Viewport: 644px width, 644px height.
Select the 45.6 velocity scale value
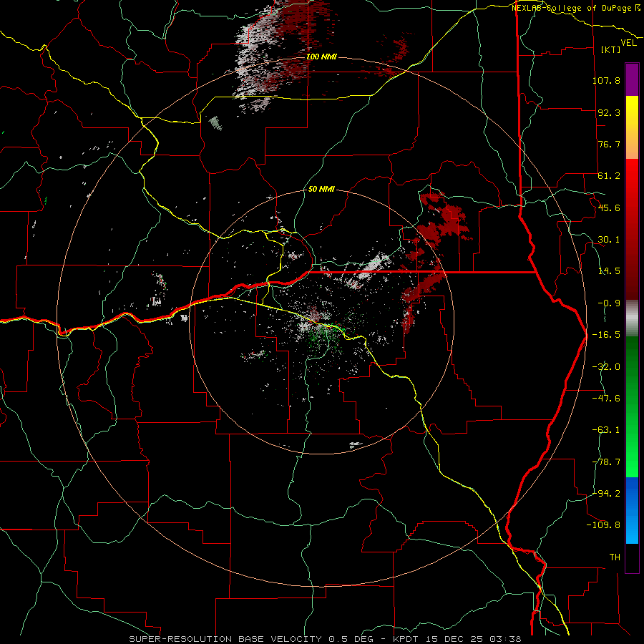coord(609,208)
